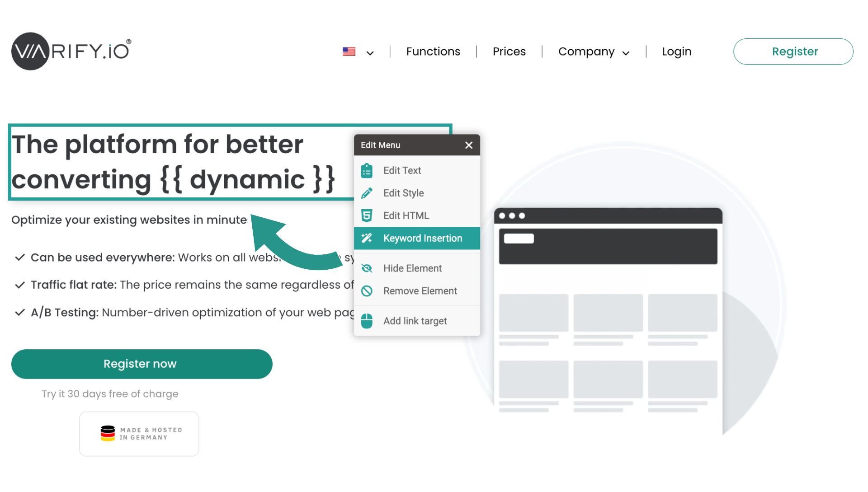Viewport: 868px width, 492px height.
Task: Click the Edit Style pencil icon
Action: [x=367, y=193]
